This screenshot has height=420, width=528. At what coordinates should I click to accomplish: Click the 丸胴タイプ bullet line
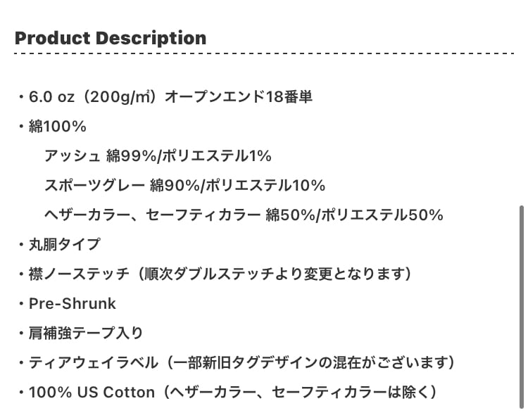coord(64,245)
